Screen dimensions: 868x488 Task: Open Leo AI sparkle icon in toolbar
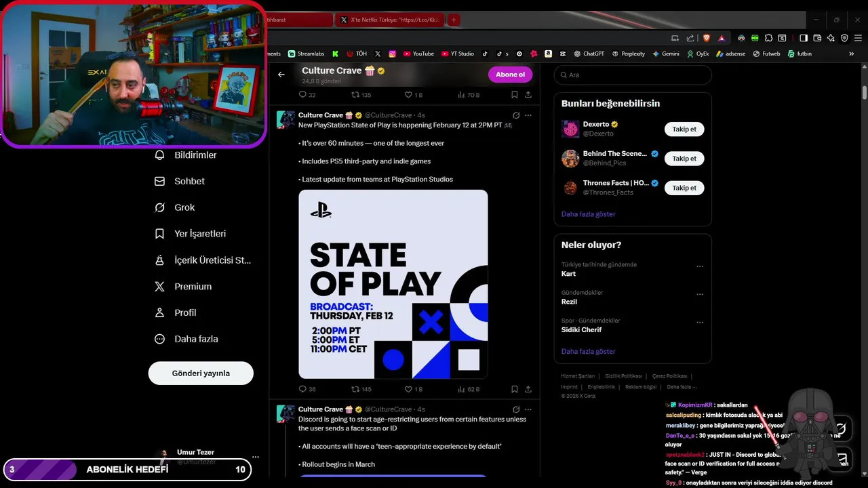coord(831,38)
